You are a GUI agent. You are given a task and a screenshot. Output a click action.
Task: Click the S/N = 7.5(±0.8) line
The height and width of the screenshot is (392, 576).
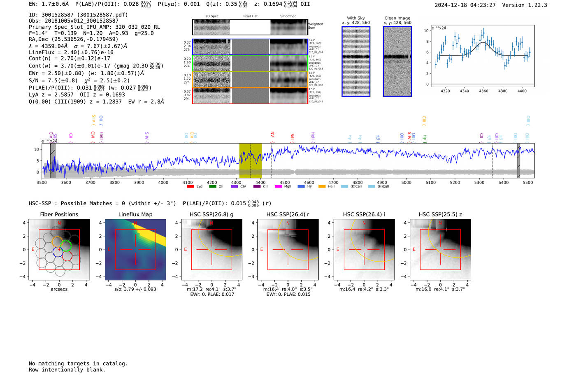pos(79,81)
